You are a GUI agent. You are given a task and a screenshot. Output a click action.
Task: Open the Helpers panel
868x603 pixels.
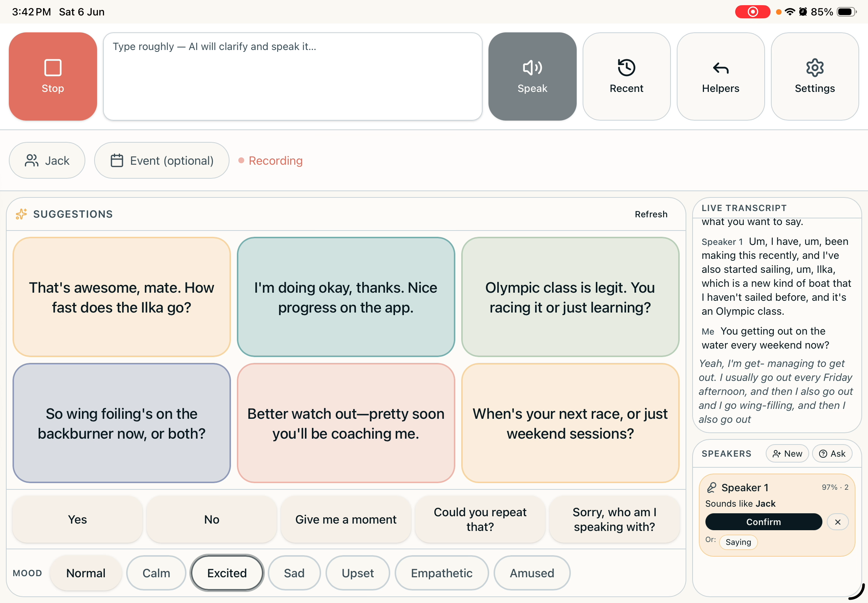pos(720,76)
